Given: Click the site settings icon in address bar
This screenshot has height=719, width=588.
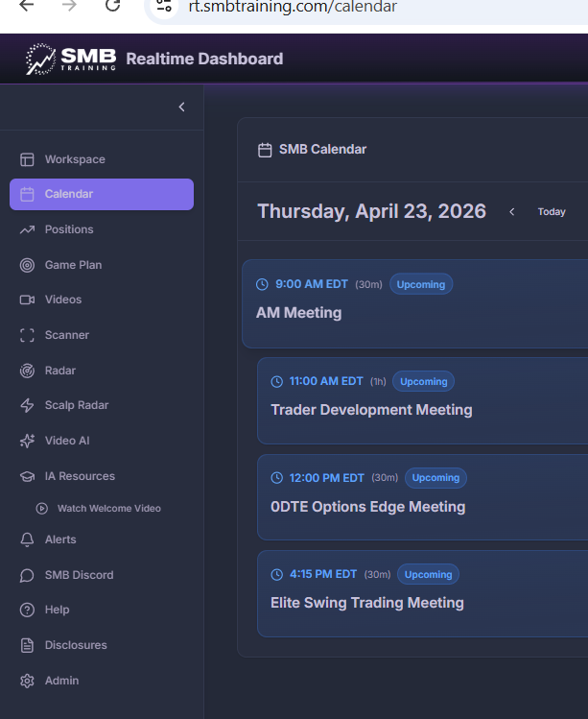Looking at the screenshot, I should click(x=164, y=7).
